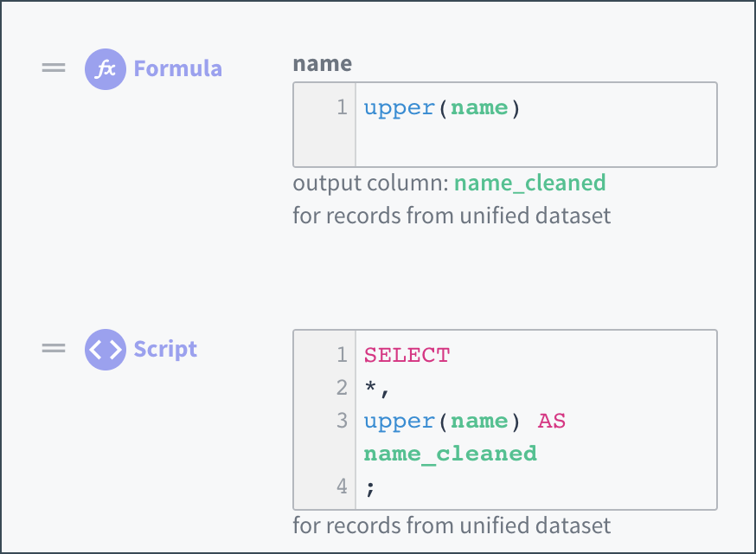Image resolution: width=756 pixels, height=554 pixels.
Task: Click line number 4 in the script editor gutter
Action: coord(342,486)
